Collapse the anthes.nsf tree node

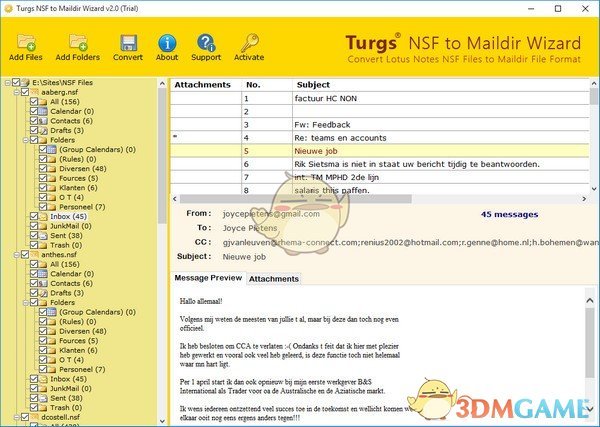(x=16, y=255)
